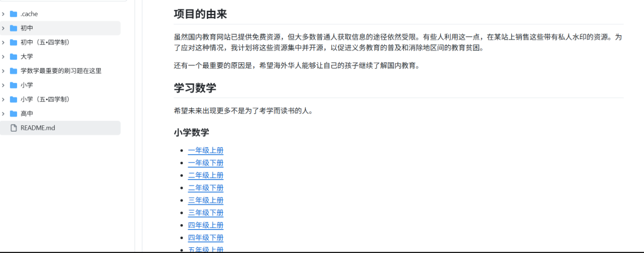644x253 pixels.
Task: Click the 项目的由来 heading
Action: (201, 14)
